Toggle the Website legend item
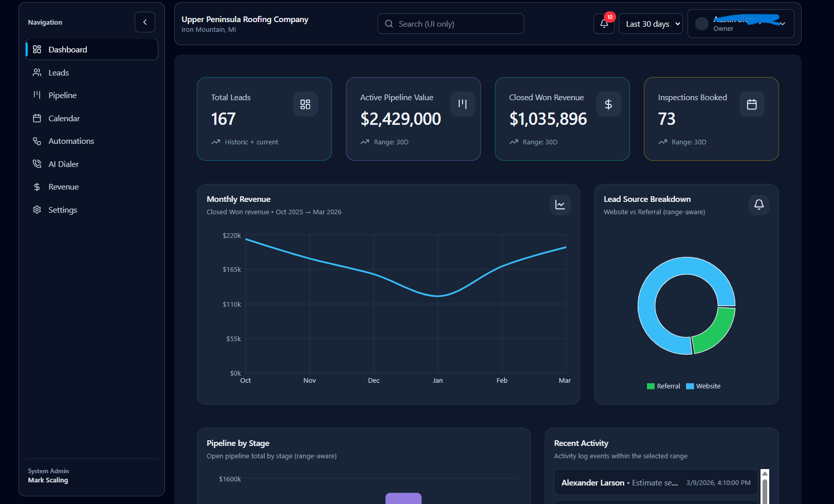The image size is (834, 504). pos(703,386)
